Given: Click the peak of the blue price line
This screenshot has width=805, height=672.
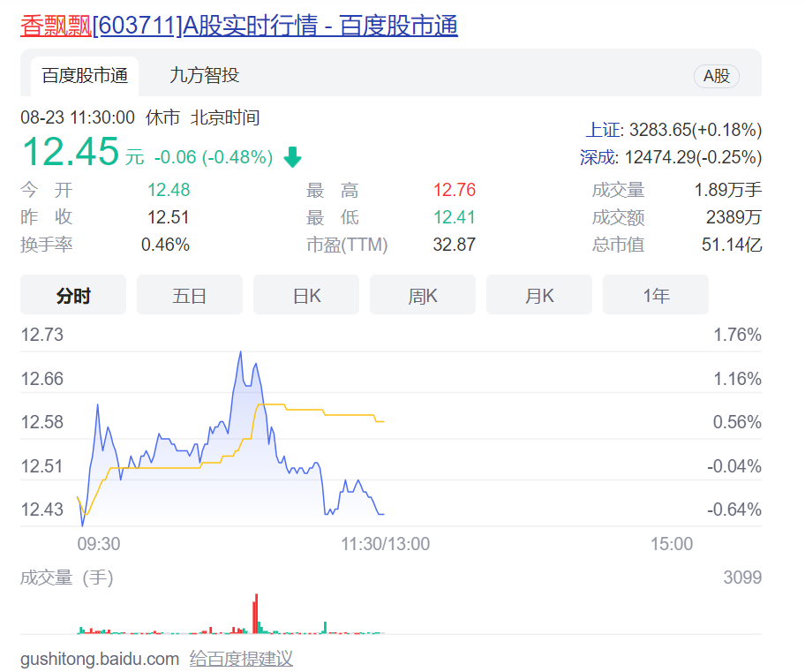Looking at the screenshot, I should (x=240, y=352).
